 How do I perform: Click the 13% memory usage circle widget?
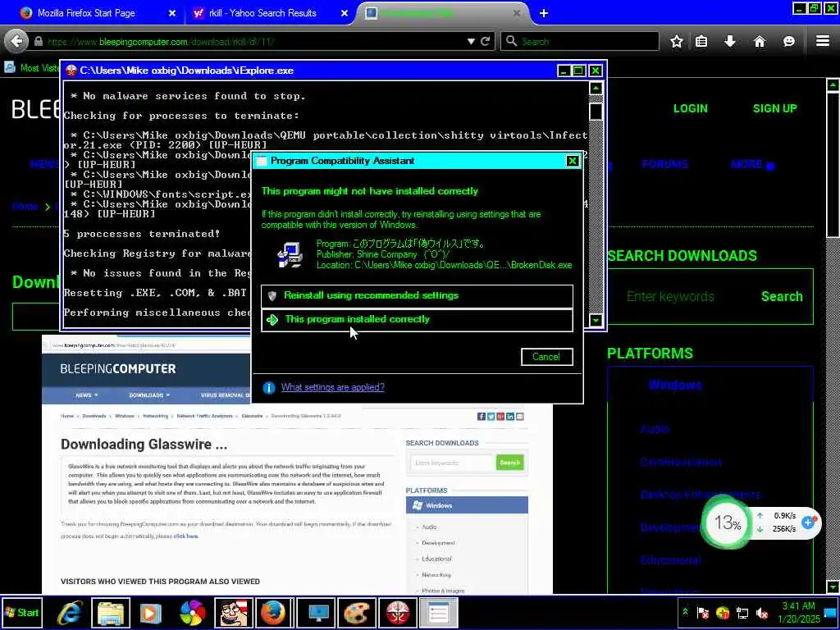(x=727, y=523)
